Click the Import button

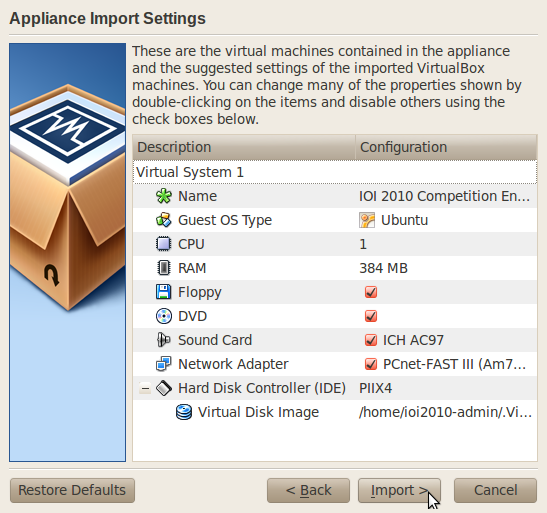pyautogui.click(x=399, y=490)
